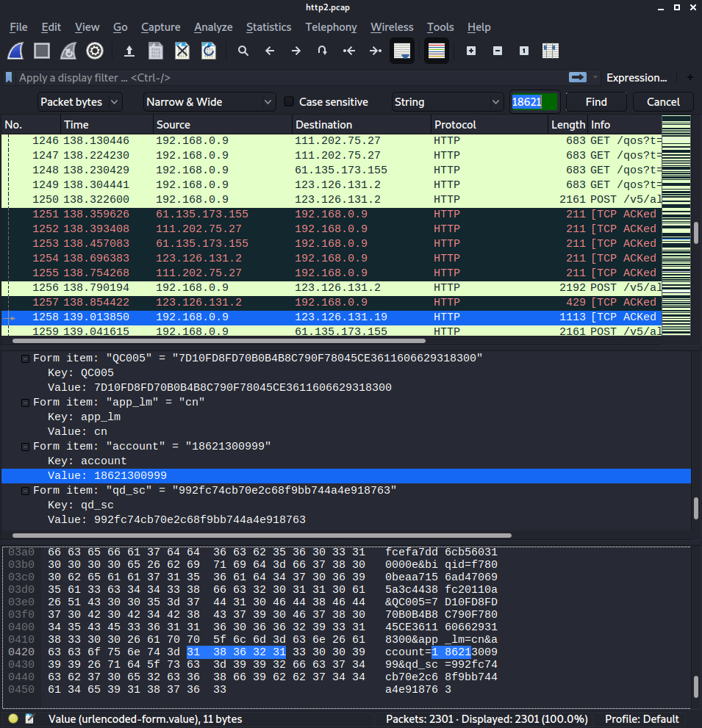Restart the current capture
This screenshot has height=728, width=702.
(68, 51)
